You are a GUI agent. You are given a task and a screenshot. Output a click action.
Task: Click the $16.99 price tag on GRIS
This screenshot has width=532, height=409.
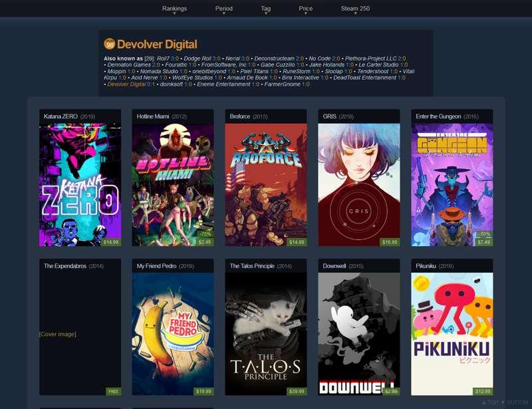tap(390, 242)
